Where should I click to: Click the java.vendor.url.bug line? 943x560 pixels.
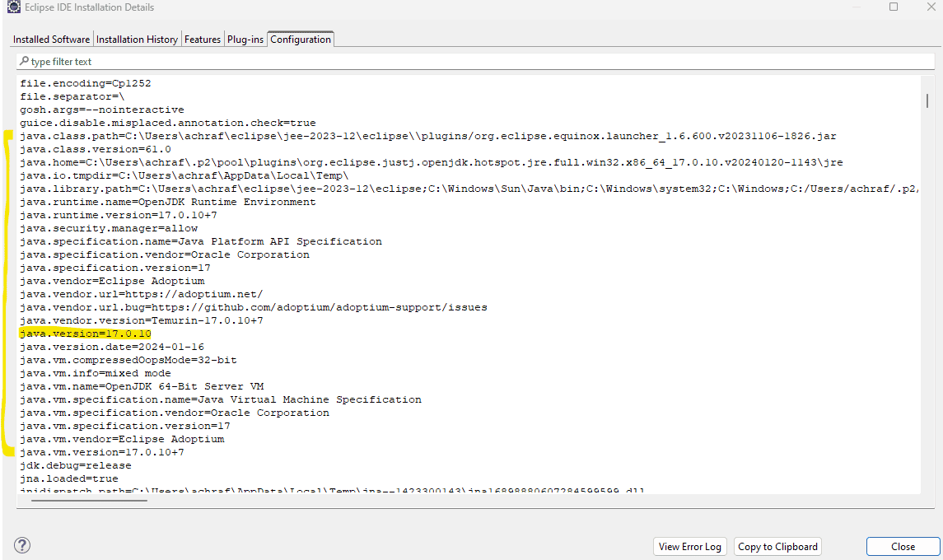[x=254, y=308]
